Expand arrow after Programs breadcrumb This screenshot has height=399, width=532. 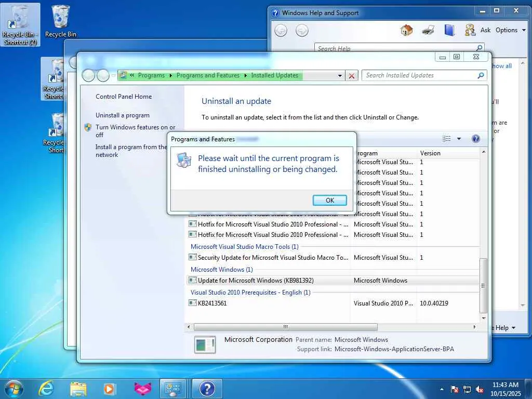170,75
